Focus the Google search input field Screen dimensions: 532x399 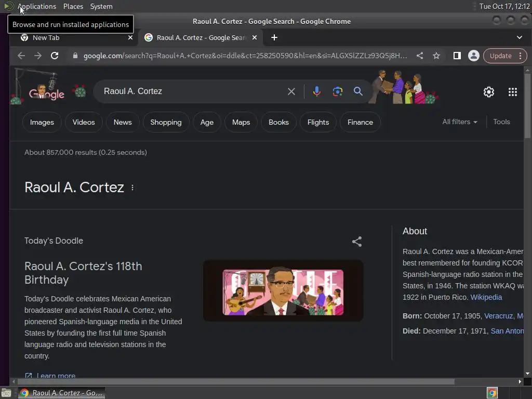point(193,91)
